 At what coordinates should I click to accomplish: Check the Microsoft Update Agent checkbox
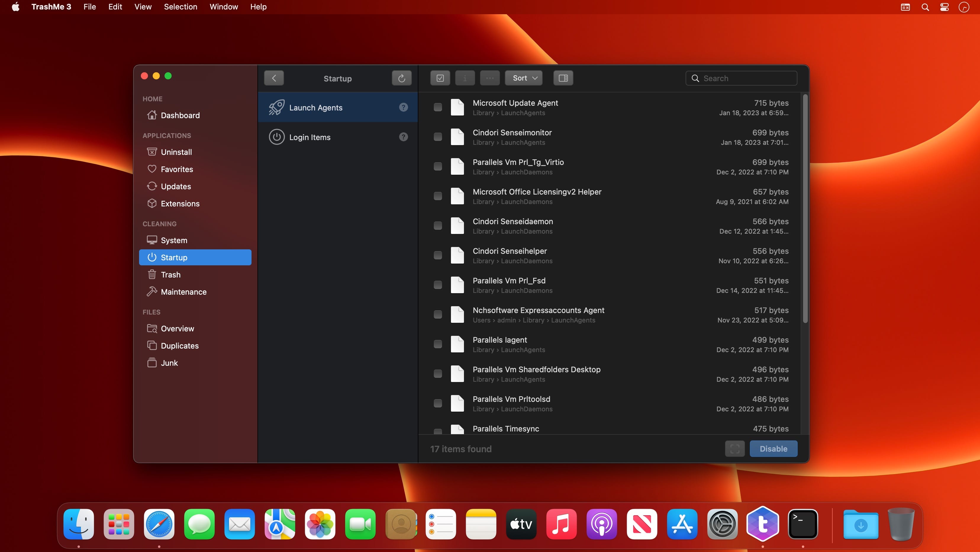point(438,107)
